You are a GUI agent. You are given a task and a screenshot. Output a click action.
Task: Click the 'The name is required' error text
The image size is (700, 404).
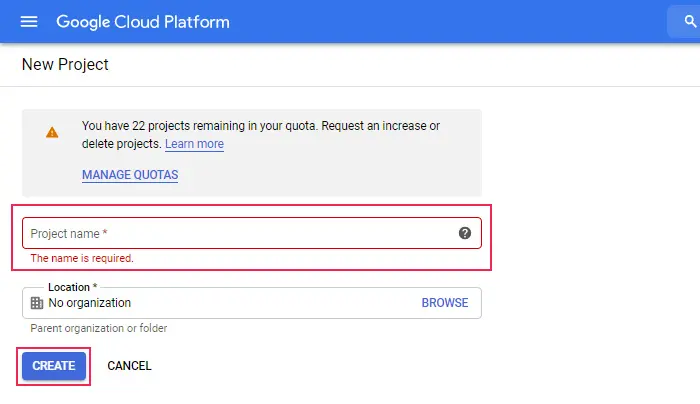(x=82, y=258)
